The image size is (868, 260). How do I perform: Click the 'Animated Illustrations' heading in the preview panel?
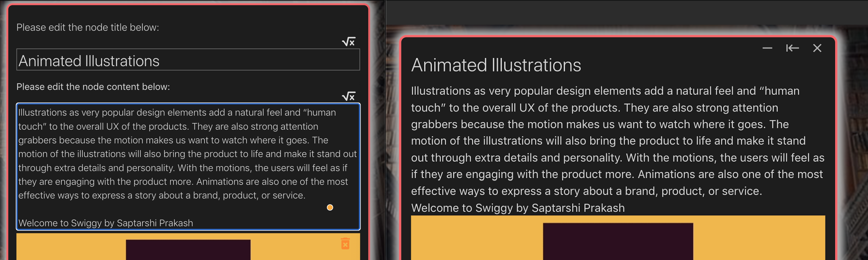pyautogui.click(x=496, y=65)
